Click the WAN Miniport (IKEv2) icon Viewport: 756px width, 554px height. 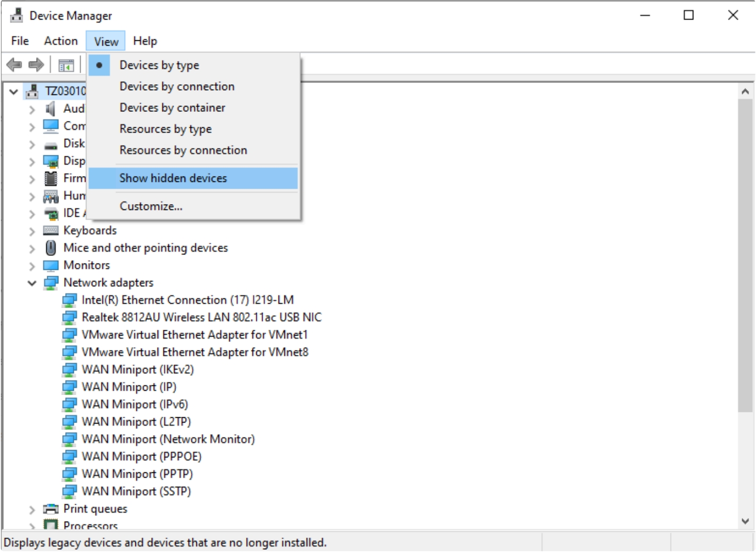coord(69,370)
